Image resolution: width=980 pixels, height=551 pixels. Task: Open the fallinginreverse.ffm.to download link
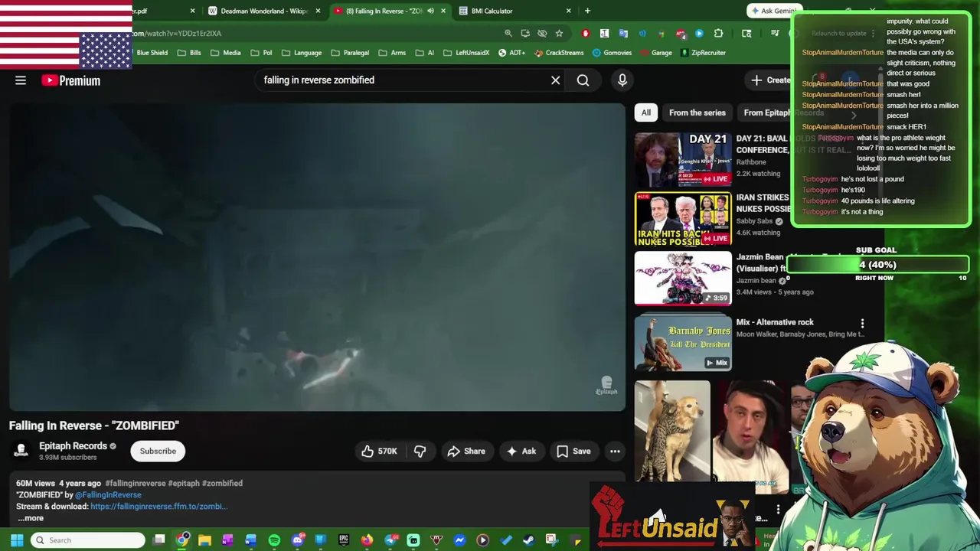click(x=158, y=507)
